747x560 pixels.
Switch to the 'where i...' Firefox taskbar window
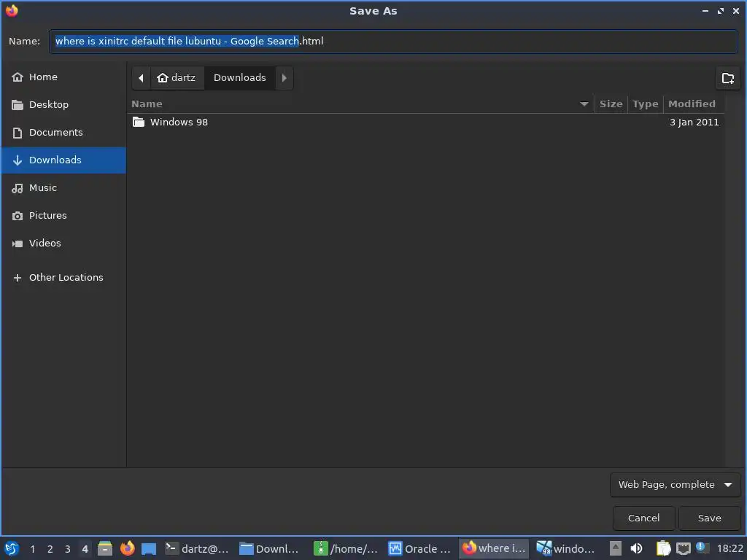(495, 548)
